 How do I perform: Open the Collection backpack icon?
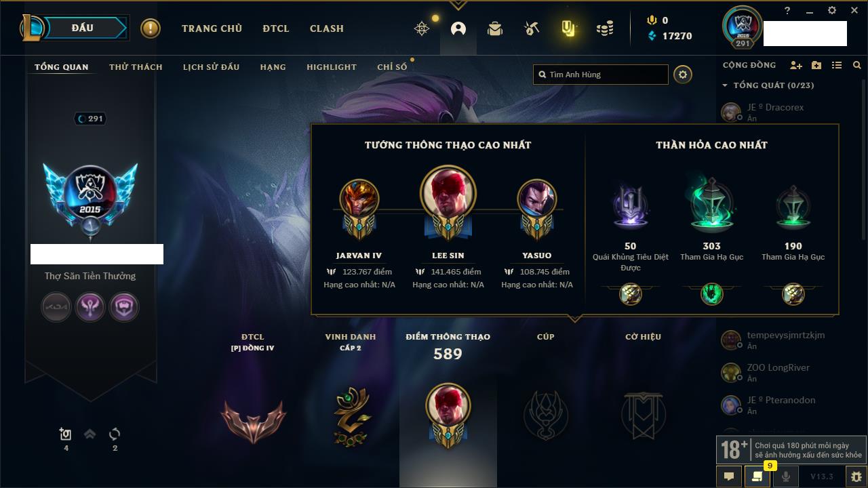click(x=495, y=28)
